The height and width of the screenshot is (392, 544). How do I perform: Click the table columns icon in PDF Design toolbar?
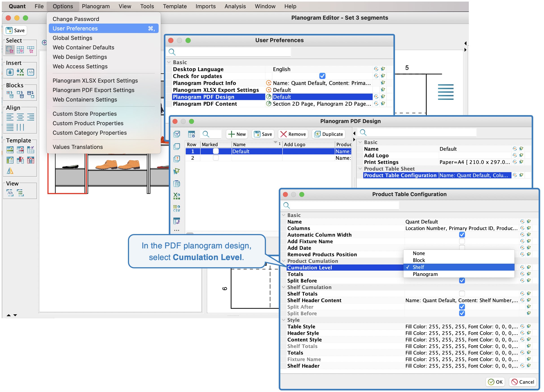coord(192,134)
